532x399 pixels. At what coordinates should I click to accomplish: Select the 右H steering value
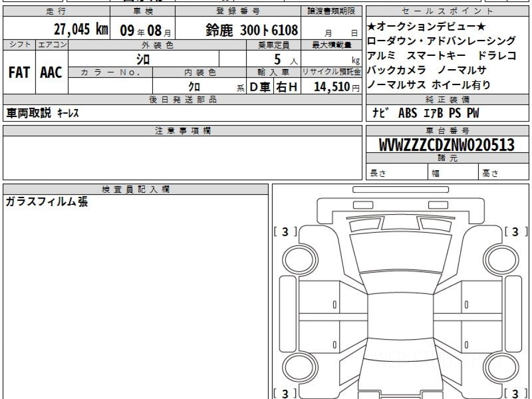pyautogui.click(x=287, y=87)
